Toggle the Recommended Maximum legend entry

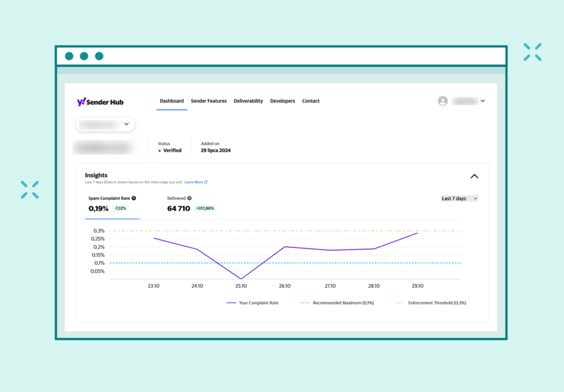pyautogui.click(x=337, y=302)
